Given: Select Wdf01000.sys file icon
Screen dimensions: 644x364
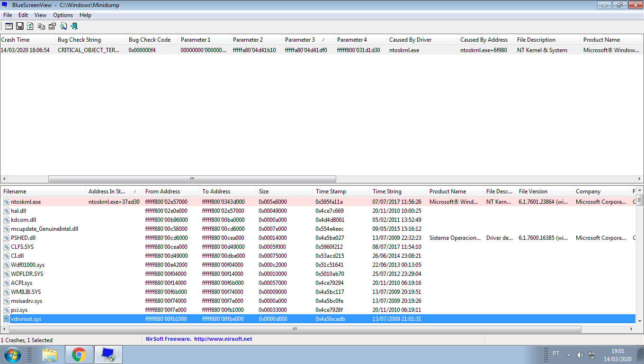Looking at the screenshot, I should pos(6,265).
